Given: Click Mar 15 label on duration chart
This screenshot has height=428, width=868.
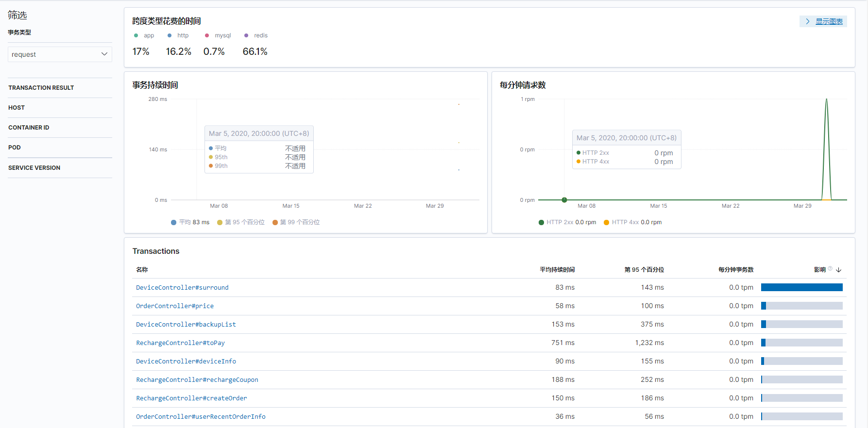Looking at the screenshot, I should pos(291,206).
